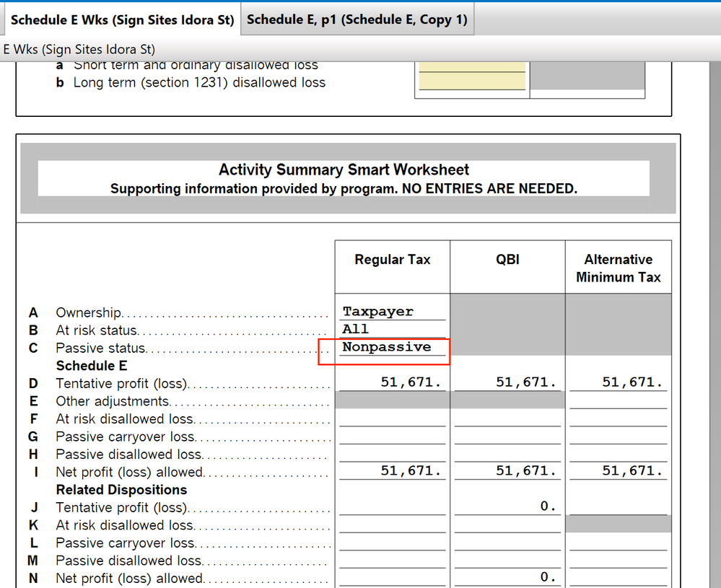
Task: Click QBI tentative profit value on line D
Action: point(507,383)
